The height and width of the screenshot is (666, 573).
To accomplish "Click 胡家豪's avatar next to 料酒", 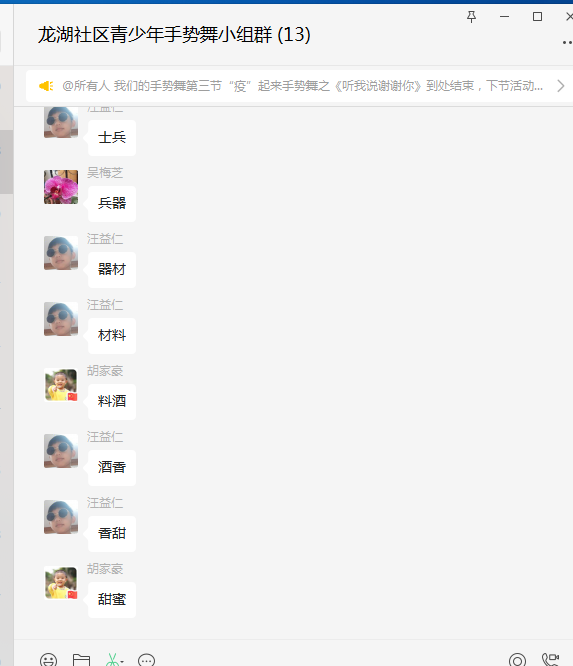I will coord(61,385).
